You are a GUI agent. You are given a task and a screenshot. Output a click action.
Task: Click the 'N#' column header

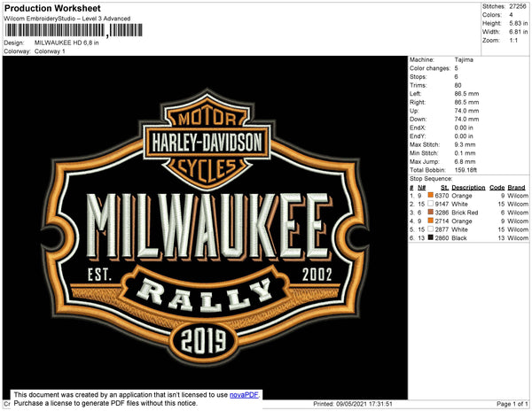tap(421, 188)
